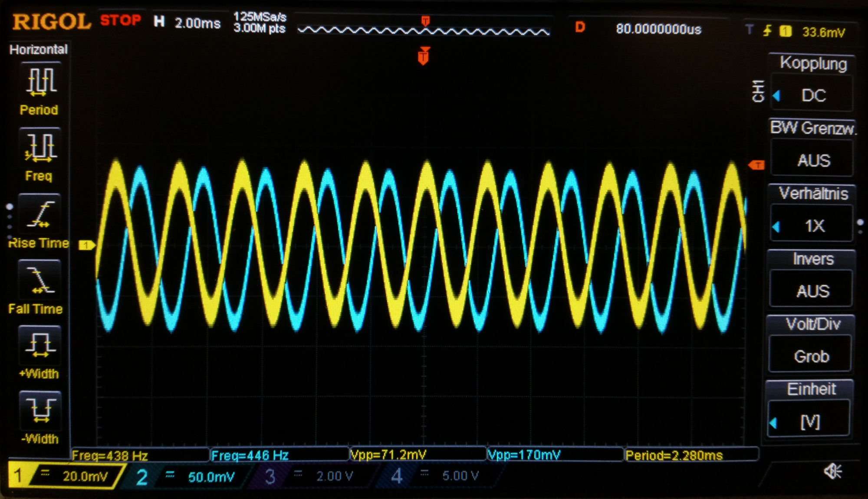Select the +Width measurement icon
This screenshot has width=868, height=499.
pos(40,345)
